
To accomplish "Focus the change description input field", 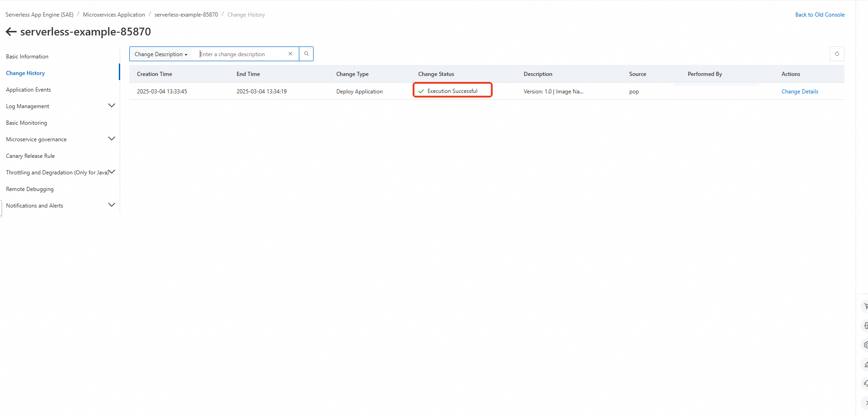I will pyautogui.click(x=242, y=54).
